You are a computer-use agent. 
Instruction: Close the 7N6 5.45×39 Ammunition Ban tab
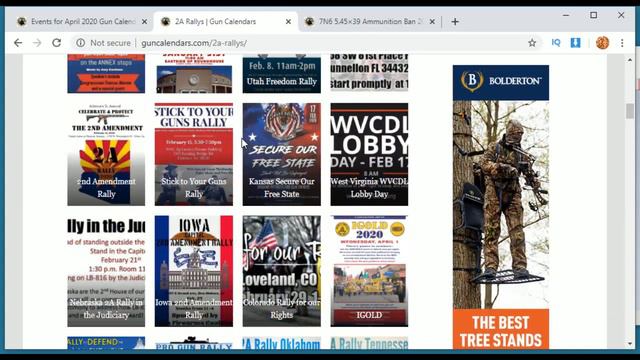432,22
